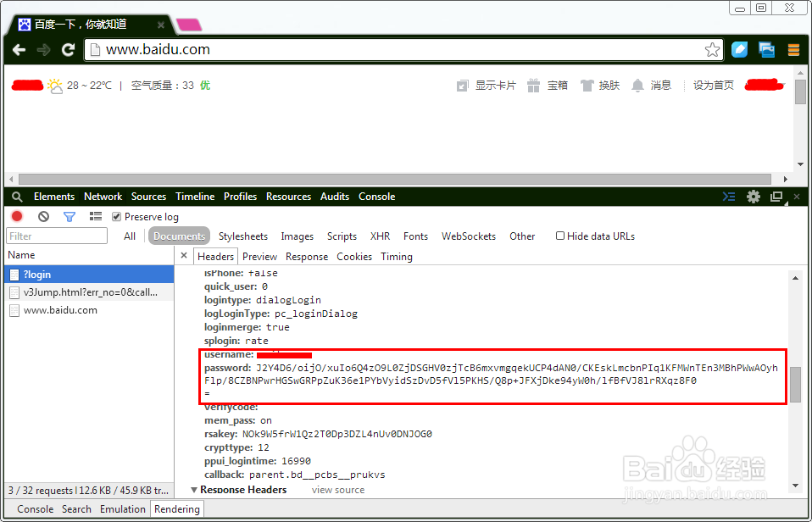Click the dock side DevTools icon
The image size is (812, 522).
point(776,197)
